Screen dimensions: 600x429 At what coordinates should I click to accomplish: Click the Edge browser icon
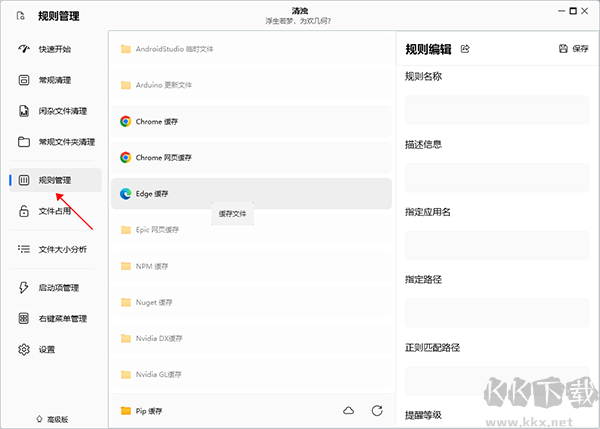coord(126,194)
